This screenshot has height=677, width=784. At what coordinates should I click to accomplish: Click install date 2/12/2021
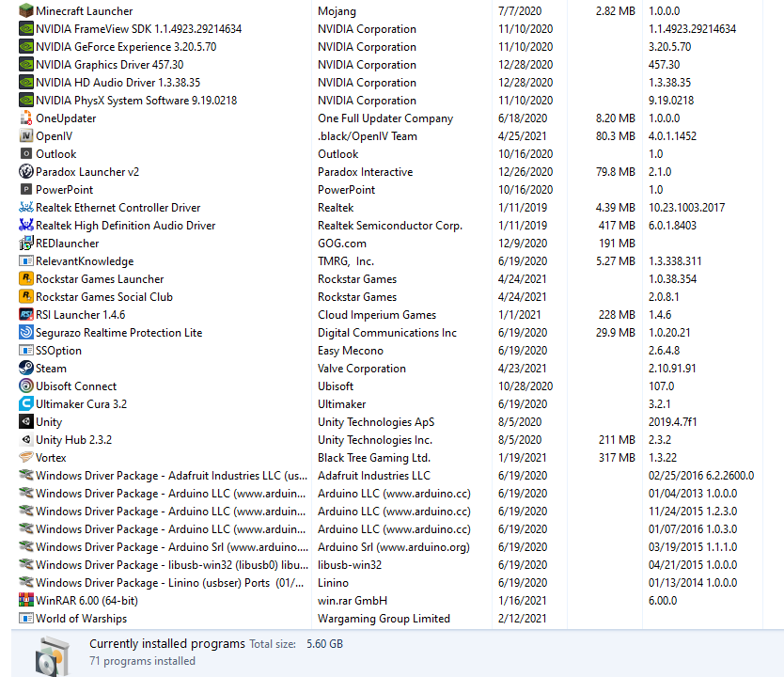click(x=522, y=618)
